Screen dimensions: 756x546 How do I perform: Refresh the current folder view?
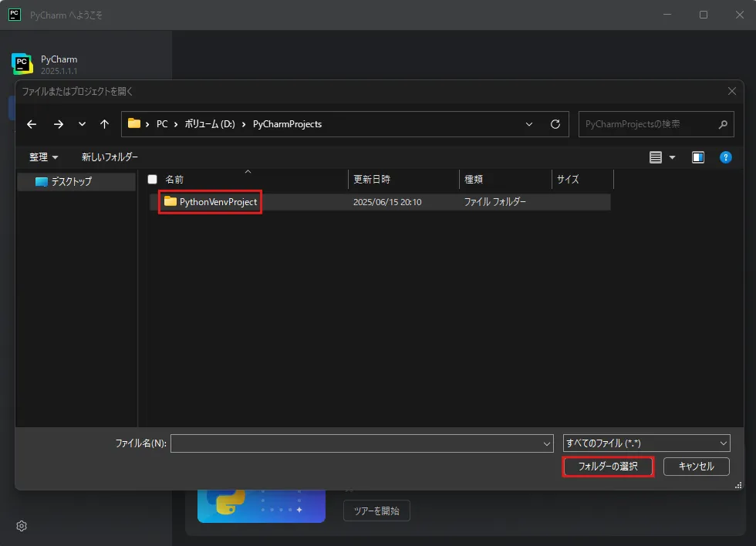(x=555, y=124)
